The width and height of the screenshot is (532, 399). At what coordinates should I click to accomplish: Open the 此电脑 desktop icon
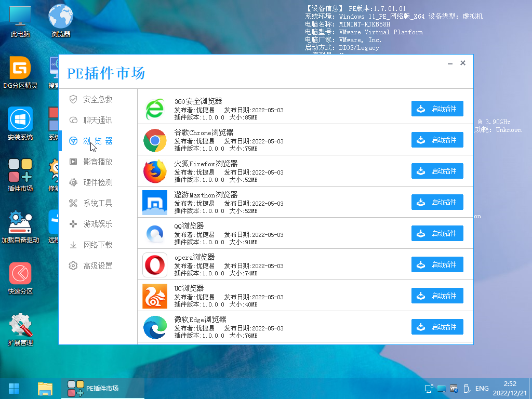[20, 21]
